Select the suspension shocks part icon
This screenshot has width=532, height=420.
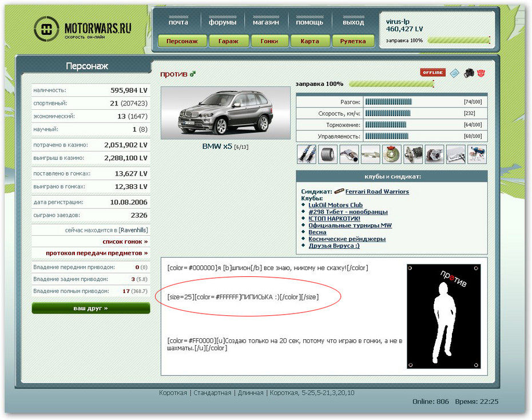click(307, 154)
